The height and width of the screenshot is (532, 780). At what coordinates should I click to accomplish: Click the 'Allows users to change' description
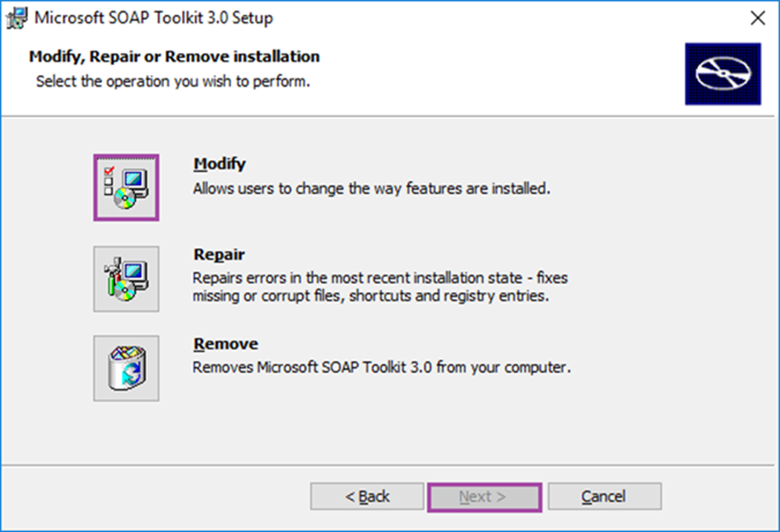pos(371,189)
